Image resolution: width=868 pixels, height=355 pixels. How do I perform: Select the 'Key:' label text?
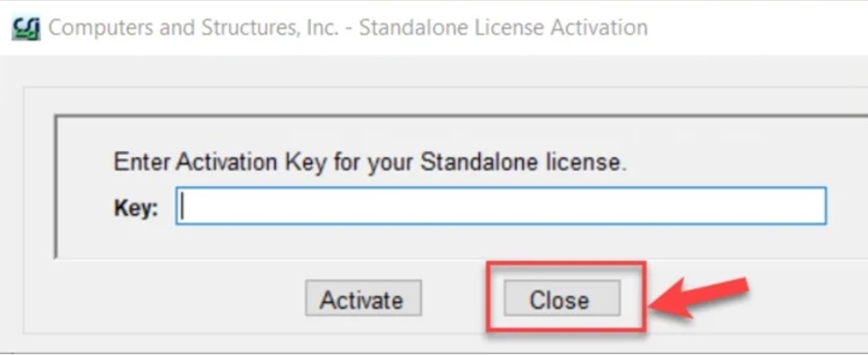point(136,208)
